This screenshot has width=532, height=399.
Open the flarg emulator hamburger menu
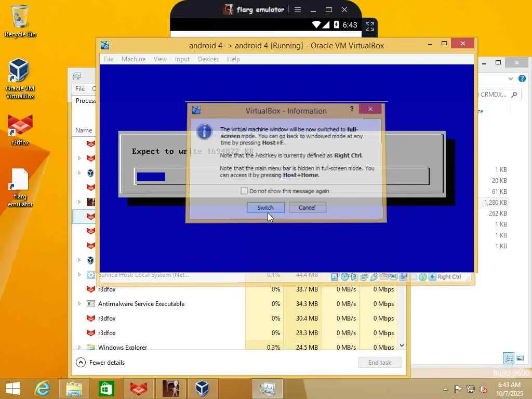point(298,10)
